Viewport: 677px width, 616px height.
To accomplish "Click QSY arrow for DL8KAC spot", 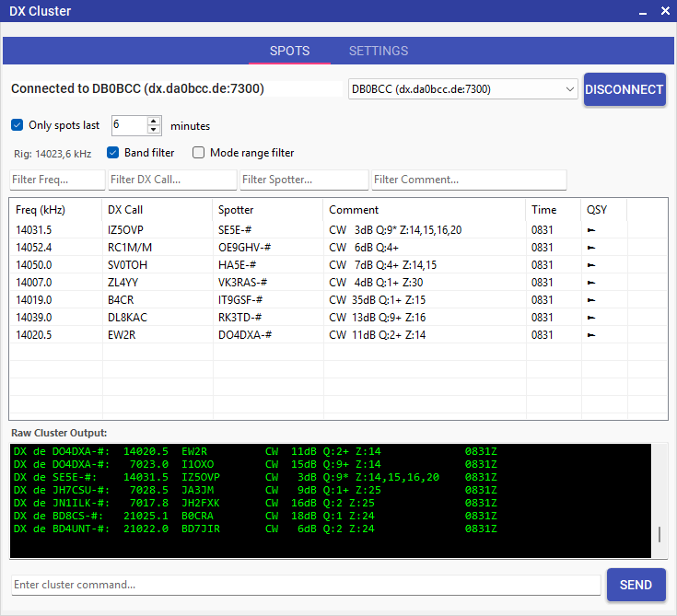I will [x=591, y=318].
